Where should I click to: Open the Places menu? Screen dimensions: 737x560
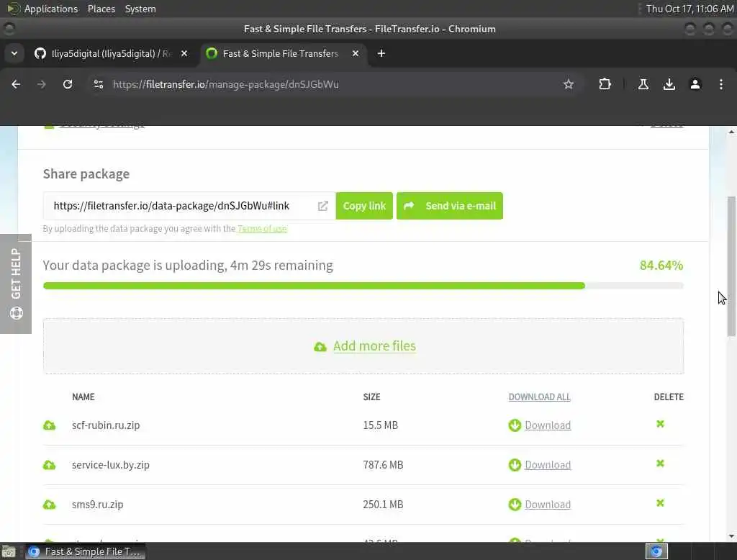(101, 9)
